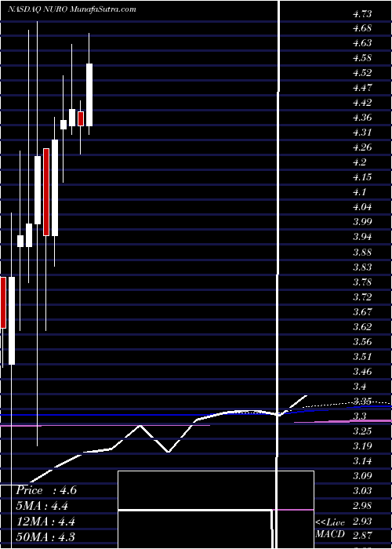Click the 5MA : 4.4 label
Screen dimensions: 392x549
click(42, 506)
